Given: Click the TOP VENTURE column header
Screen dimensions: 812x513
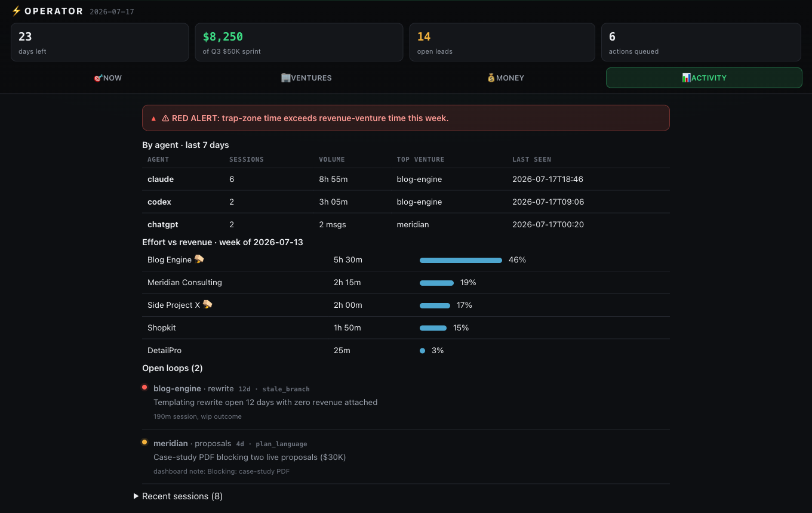Looking at the screenshot, I should 420,159.
